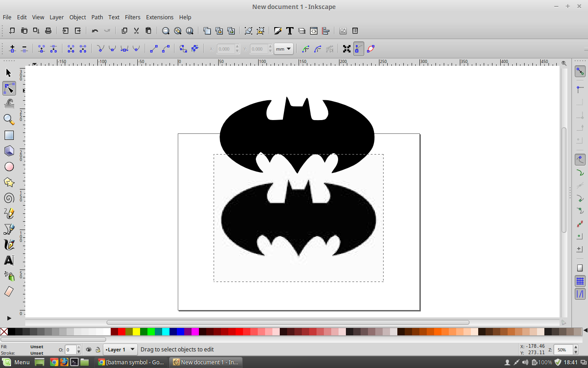The height and width of the screenshot is (368, 588).
Task: Click the Cut scissors icon
Action: click(136, 31)
